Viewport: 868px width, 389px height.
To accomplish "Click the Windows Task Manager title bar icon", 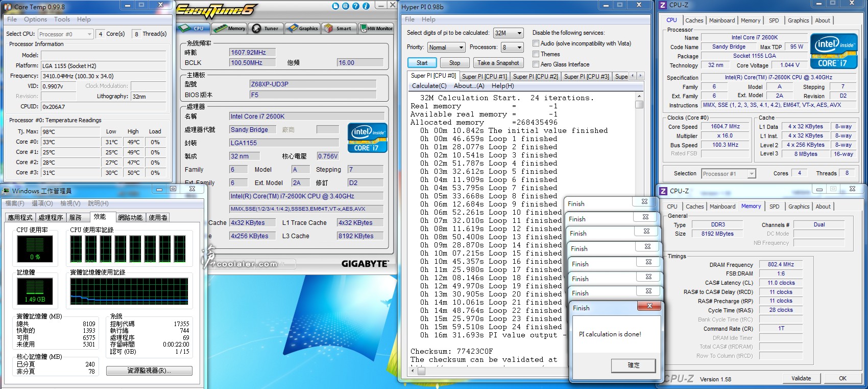I will tap(6, 191).
